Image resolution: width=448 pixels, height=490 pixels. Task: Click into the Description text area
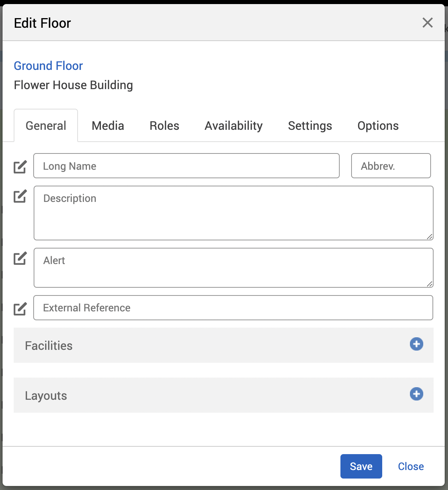point(234,213)
